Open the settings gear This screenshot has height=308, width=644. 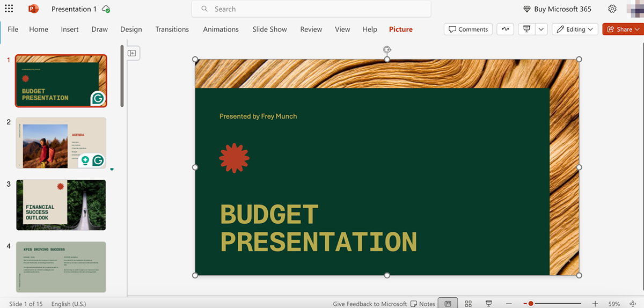(x=612, y=9)
